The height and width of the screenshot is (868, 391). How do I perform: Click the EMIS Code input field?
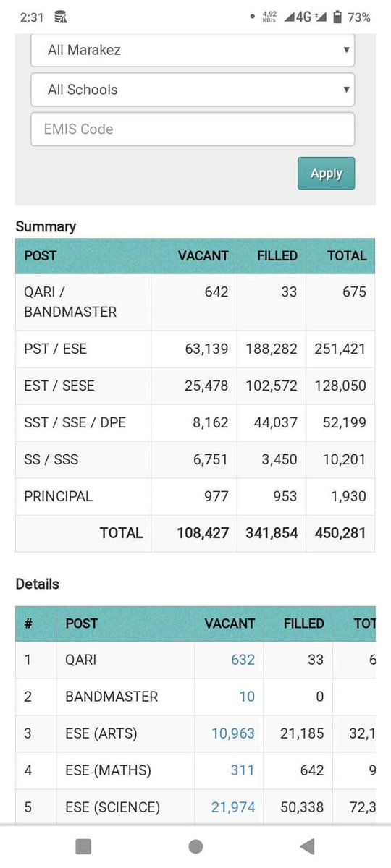pyautogui.click(x=193, y=129)
